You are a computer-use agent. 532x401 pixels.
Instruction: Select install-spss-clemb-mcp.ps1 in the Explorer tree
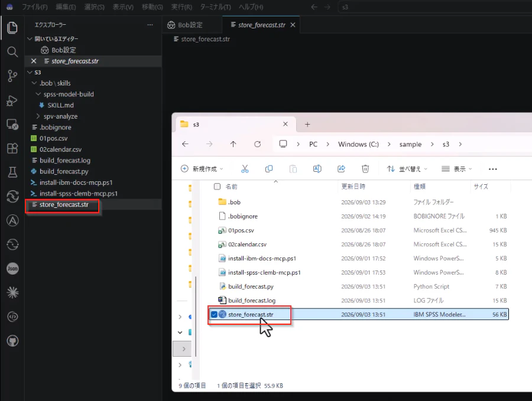point(79,193)
